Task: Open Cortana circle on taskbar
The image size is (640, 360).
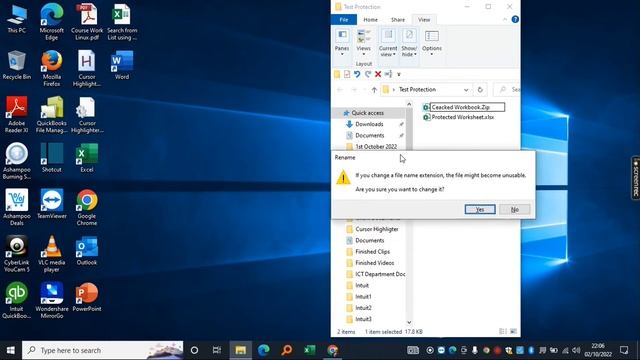Action: (x=194, y=350)
